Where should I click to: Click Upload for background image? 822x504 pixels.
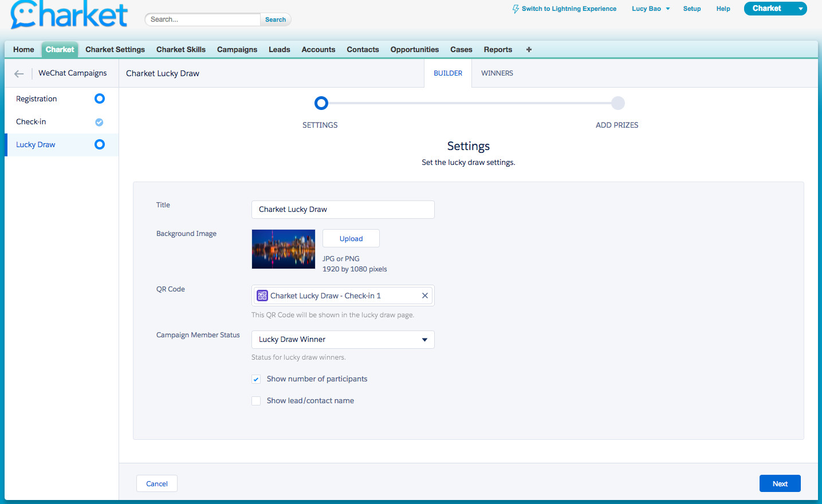pyautogui.click(x=351, y=239)
